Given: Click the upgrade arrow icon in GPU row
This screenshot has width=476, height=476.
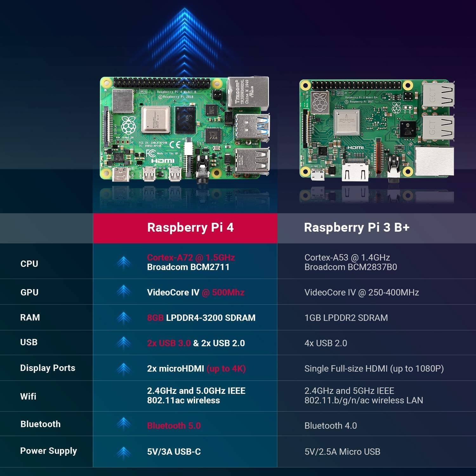Looking at the screenshot, I should pos(123,291).
